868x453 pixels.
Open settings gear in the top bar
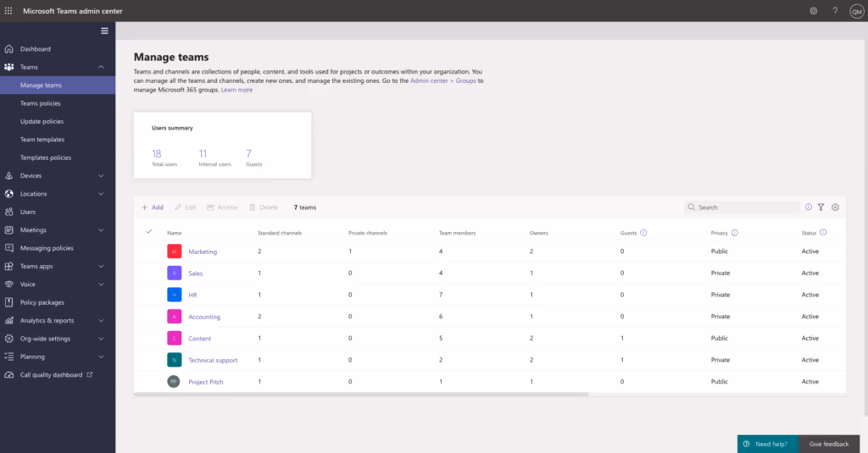813,10
